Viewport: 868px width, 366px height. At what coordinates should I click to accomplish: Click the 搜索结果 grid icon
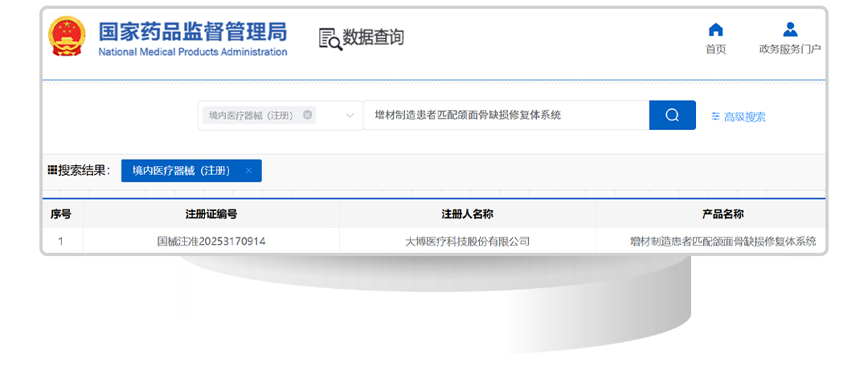coord(52,169)
